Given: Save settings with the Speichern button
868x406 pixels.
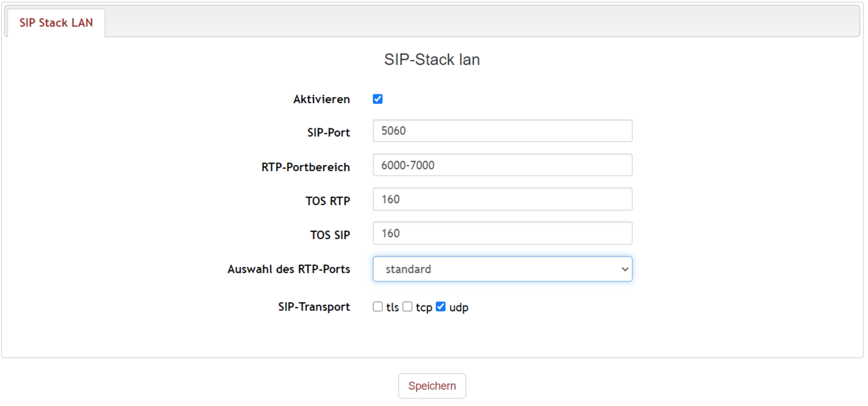Looking at the screenshot, I should click(432, 386).
